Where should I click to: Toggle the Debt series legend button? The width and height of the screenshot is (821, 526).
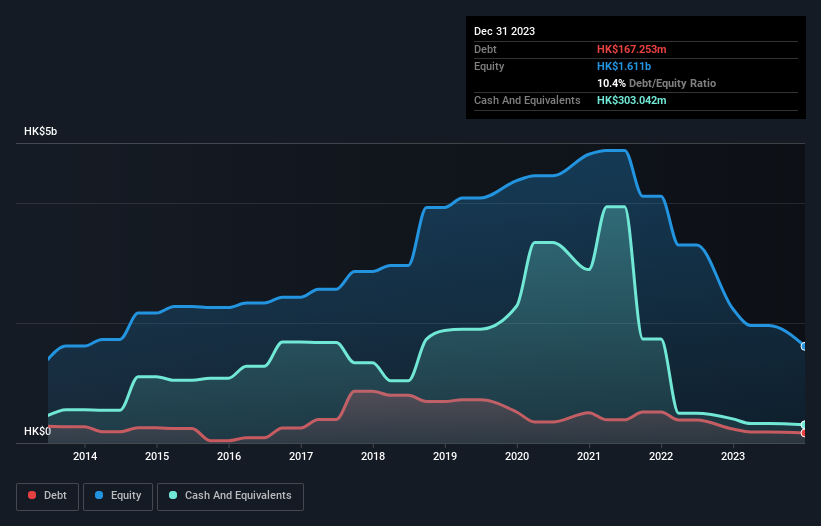click(x=48, y=496)
